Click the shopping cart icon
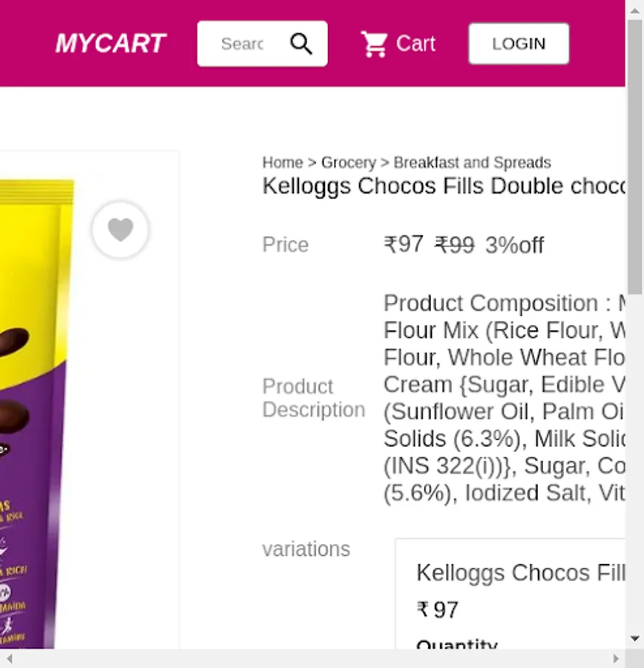 [x=374, y=44]
